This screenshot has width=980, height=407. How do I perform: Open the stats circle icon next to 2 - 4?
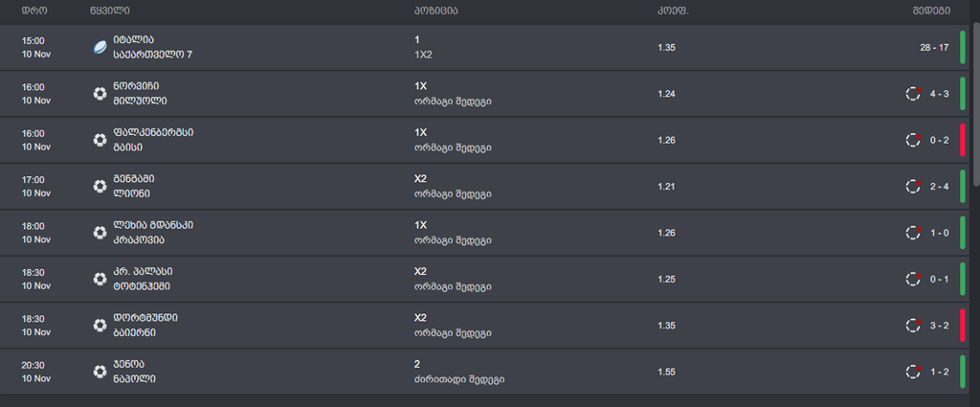point(913,187)
